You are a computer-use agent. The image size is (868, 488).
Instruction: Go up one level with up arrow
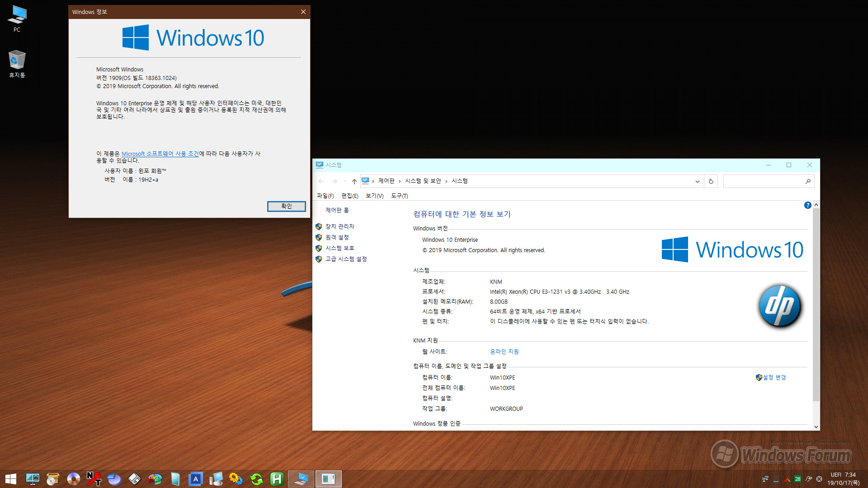click(x=354, y=181)
